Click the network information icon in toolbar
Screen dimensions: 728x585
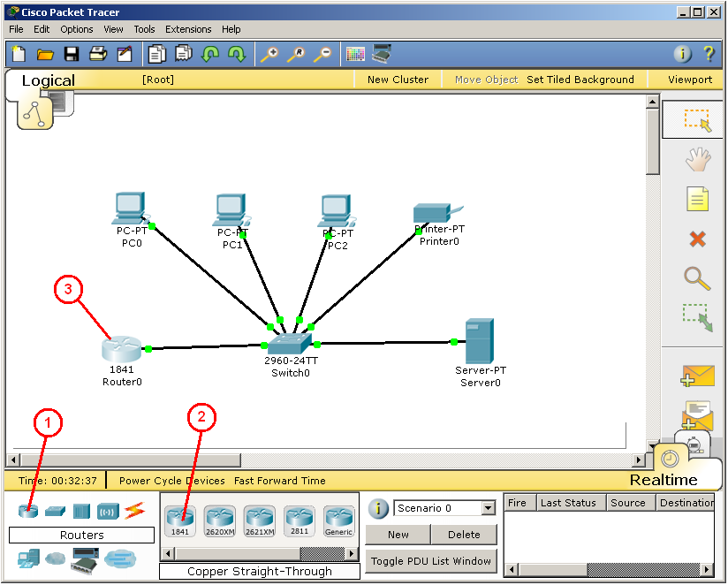click(x=682, y=54)
